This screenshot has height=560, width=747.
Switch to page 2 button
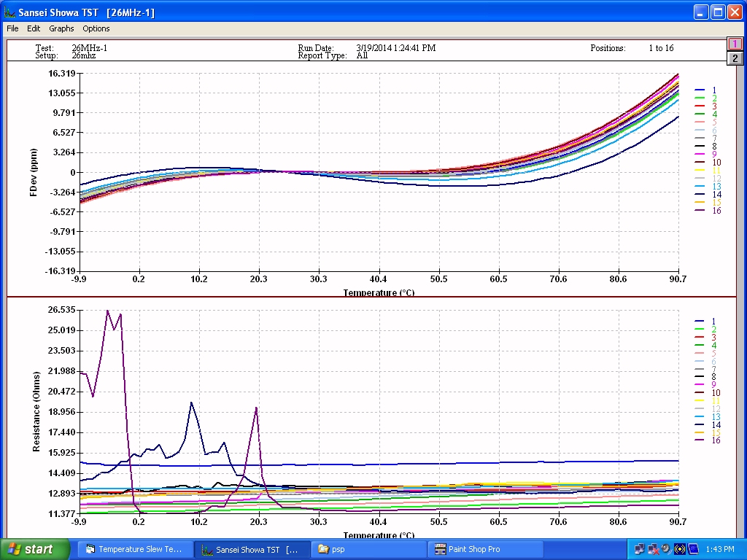[x=735, y=58]
